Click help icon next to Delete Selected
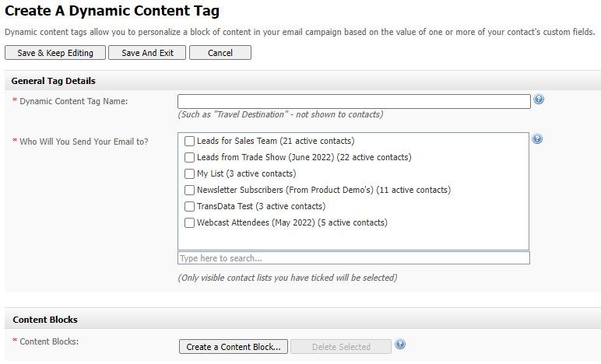 coord(400,345)
